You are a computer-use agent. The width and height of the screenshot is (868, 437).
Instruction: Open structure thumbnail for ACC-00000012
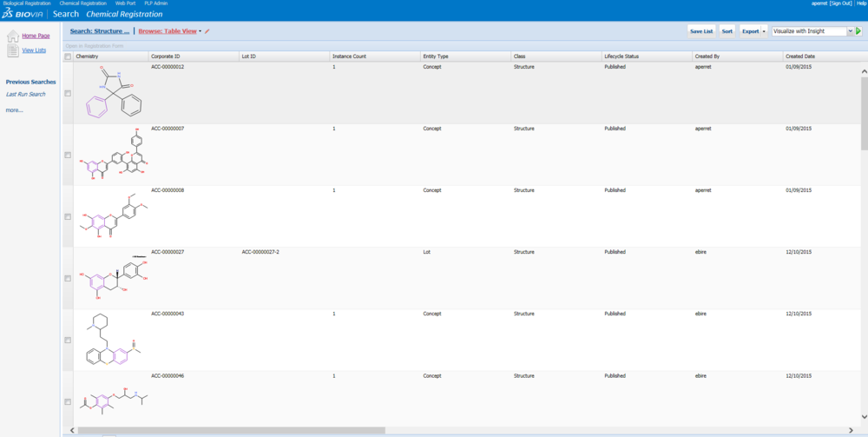pyautogui.click(x=110, y=92)
